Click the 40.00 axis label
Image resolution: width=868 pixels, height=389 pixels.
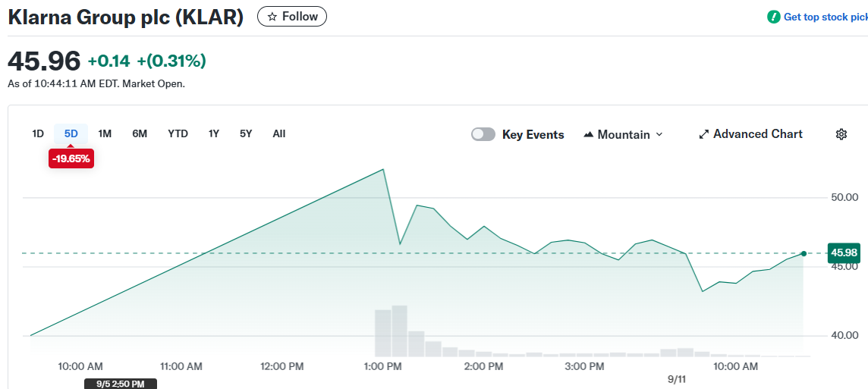(844, 335)
